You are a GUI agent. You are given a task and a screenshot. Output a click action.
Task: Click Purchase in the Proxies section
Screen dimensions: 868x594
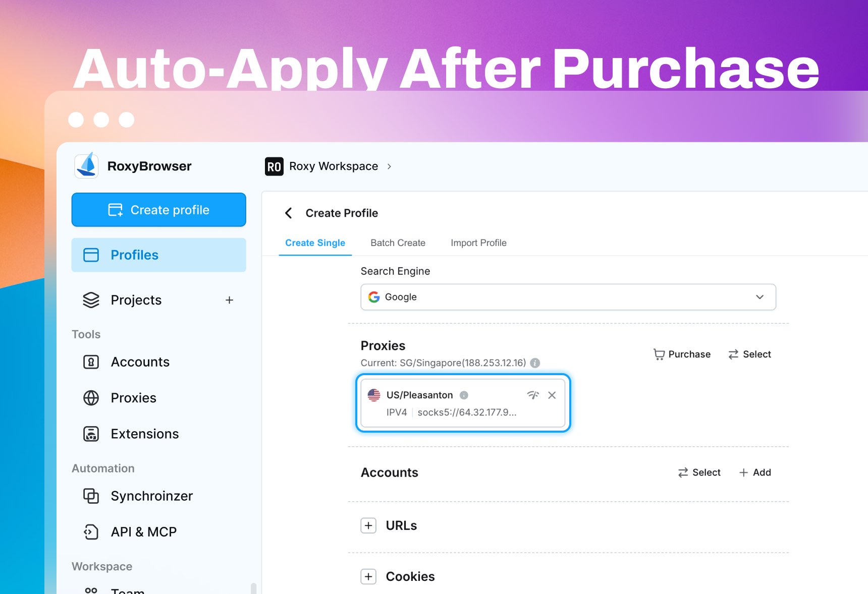coord(682,354)
